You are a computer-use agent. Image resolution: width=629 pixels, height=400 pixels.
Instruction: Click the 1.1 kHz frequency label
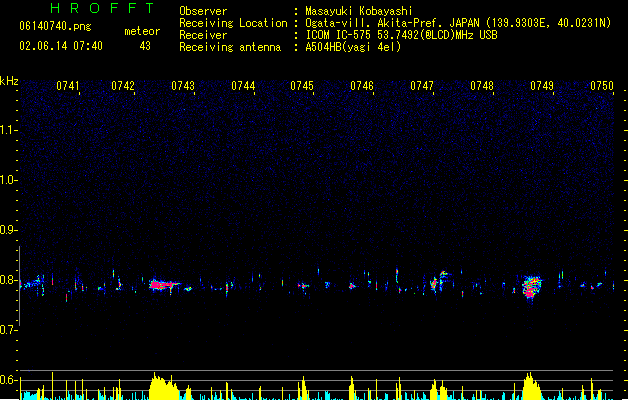pos(8,130)
